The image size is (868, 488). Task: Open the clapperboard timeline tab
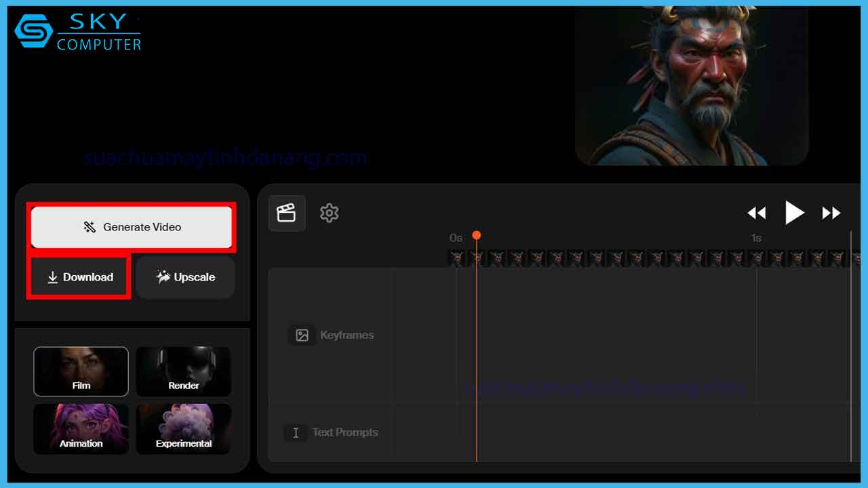click(287, 213)
